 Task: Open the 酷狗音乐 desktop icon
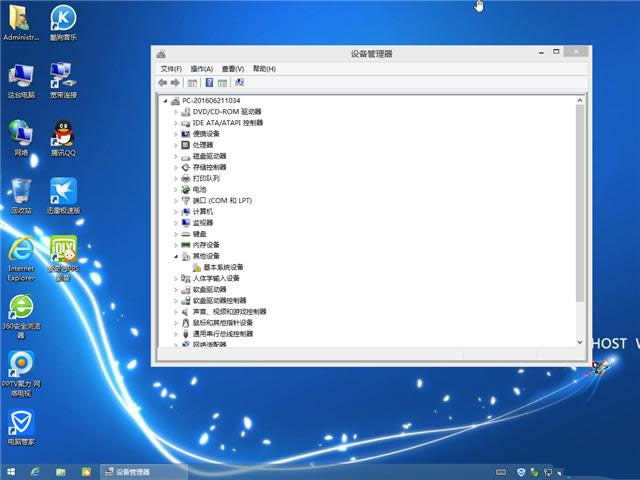(x=63, y=18)
